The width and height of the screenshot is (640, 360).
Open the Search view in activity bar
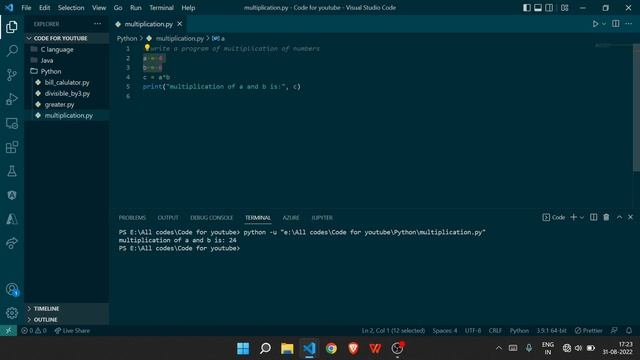point(12,51)
